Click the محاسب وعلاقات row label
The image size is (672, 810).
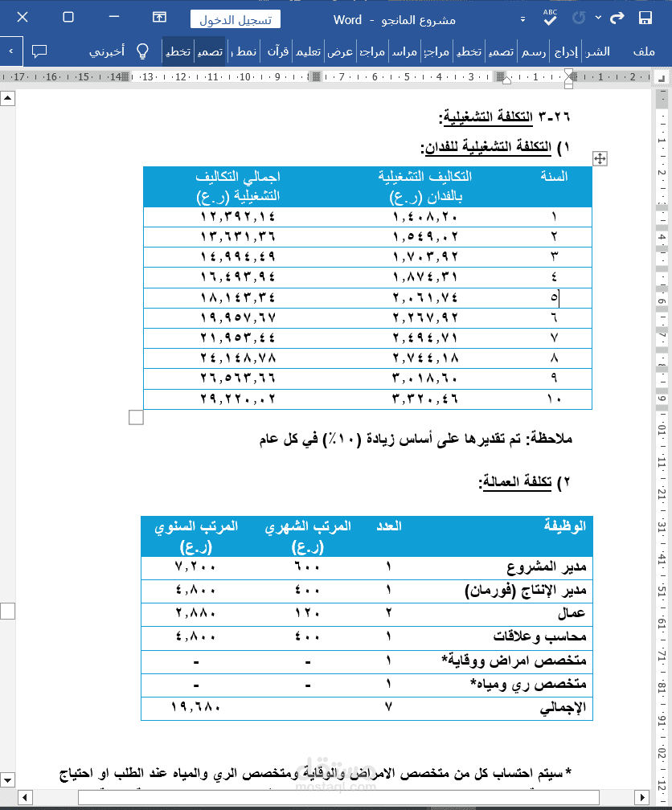[539, 636]
